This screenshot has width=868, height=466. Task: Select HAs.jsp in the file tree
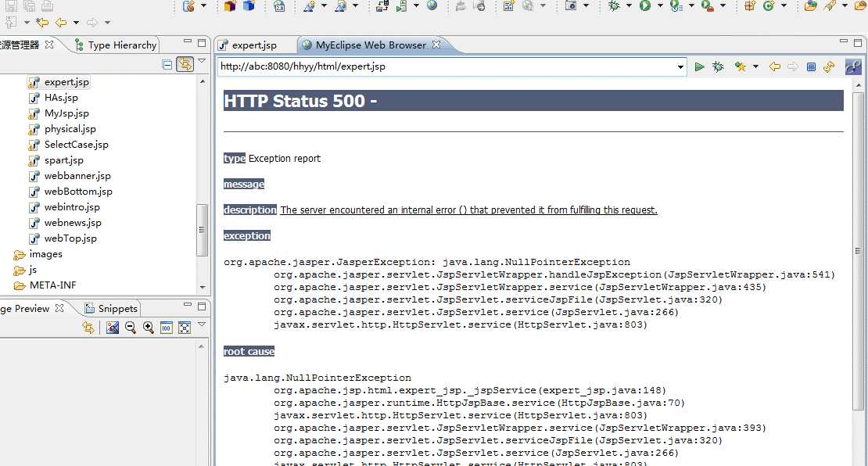coord(54,98)
